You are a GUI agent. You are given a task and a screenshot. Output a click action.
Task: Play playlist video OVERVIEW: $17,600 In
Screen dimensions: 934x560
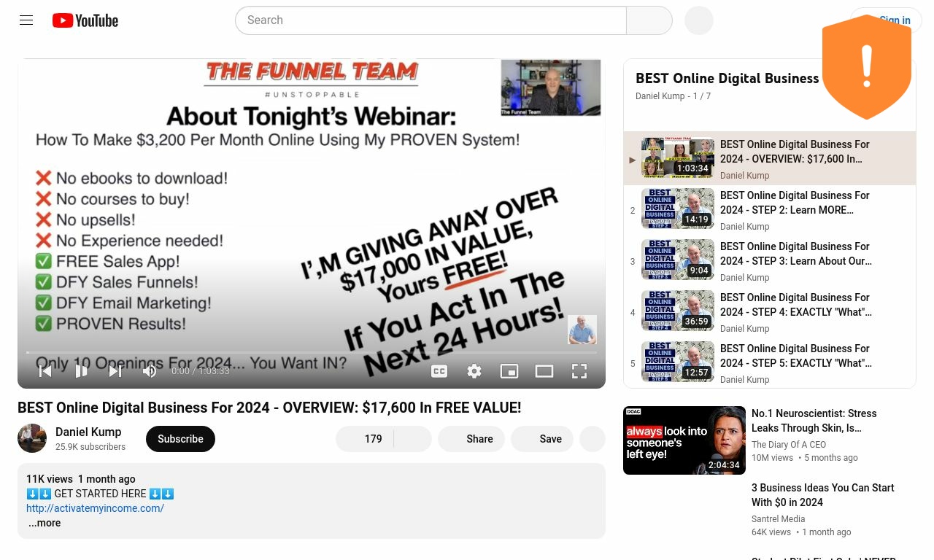770,158
